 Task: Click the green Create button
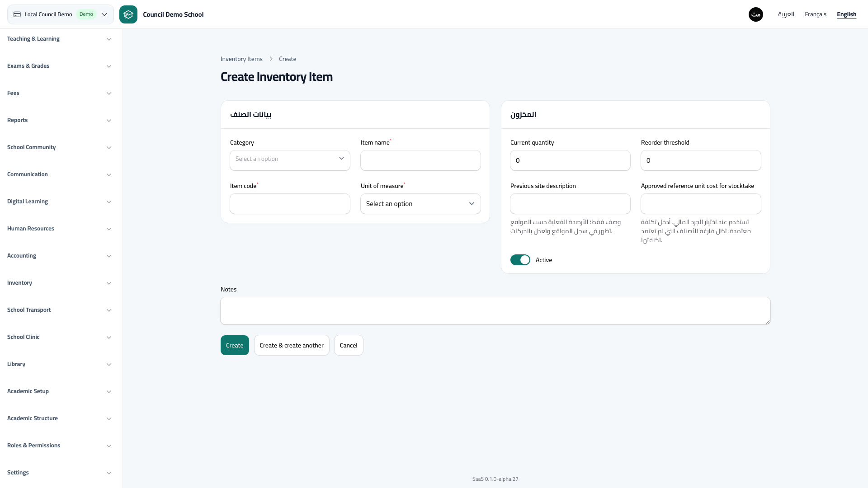(235, 345)
